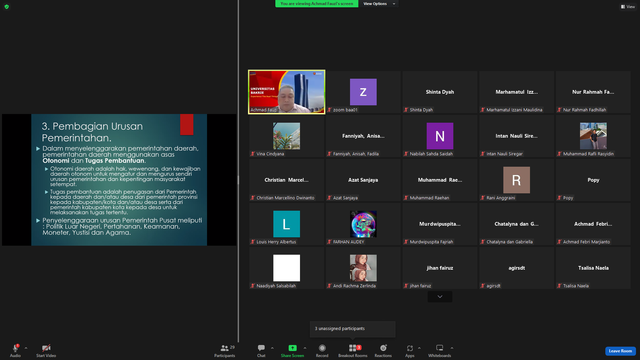This screenshot has width=640, height=360.
Task: Expand chat options arrow next to Chat
Action: coord(272,348)
